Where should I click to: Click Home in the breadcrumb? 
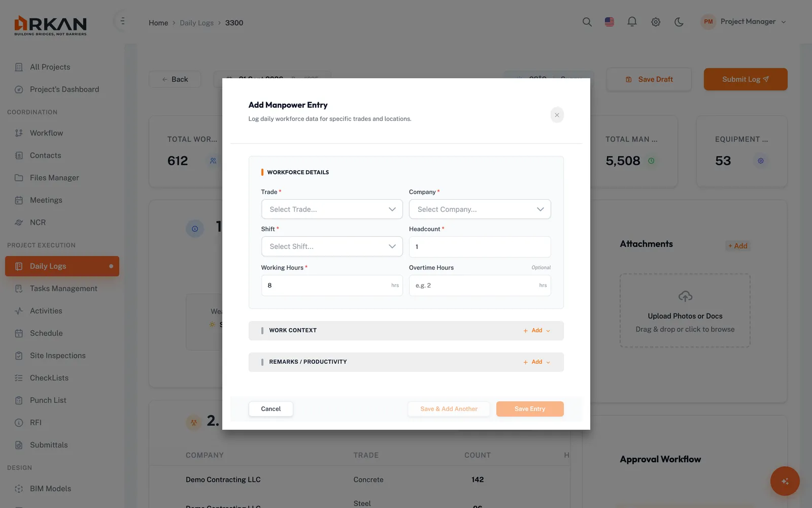[158, 23]
